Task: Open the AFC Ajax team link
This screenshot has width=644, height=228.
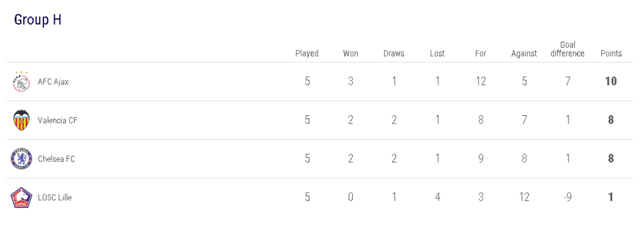Action: point(53,81)
